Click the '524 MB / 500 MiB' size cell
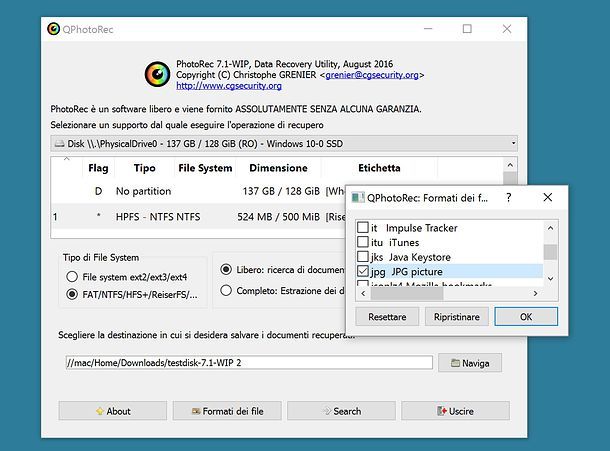Image resolution: width=610 pixels, height=451 pixels. tap(278, 217)
